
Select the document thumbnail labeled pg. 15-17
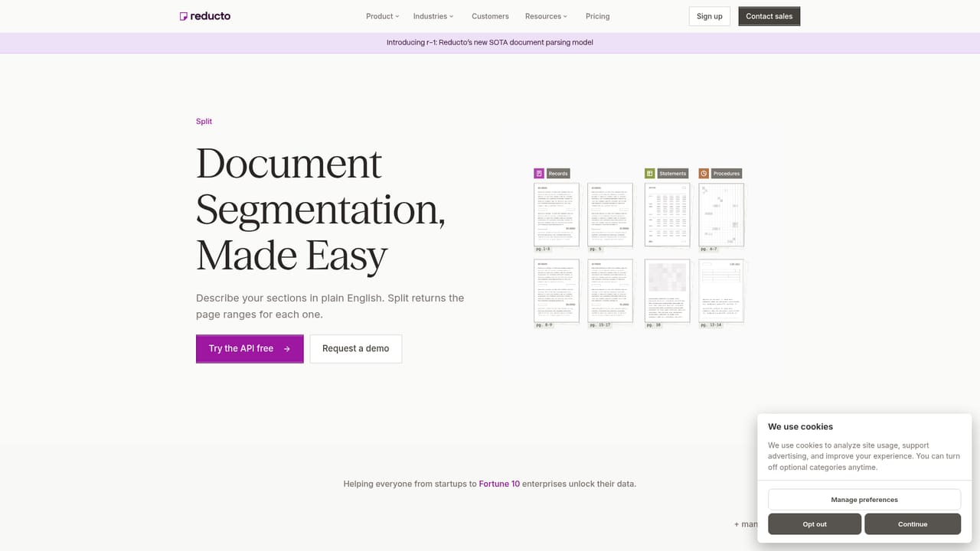tap(610, 291)
